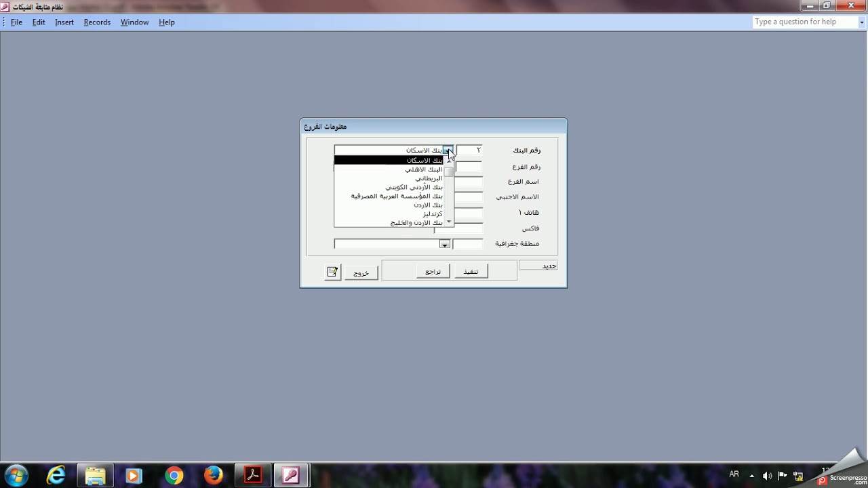The image size is (868, 488).
Task: Select بنك الاردن from the list
Action: coord(389,205)
